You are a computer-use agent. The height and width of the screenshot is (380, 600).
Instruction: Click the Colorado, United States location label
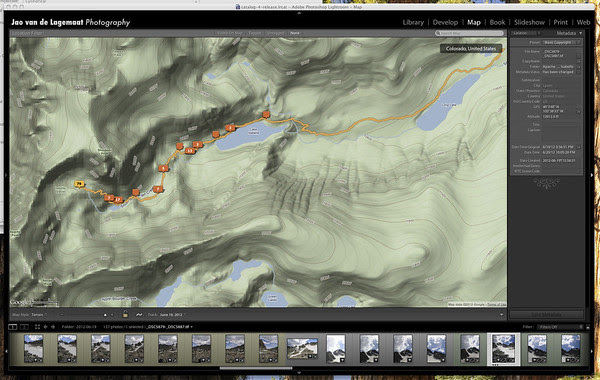(471, 49)
